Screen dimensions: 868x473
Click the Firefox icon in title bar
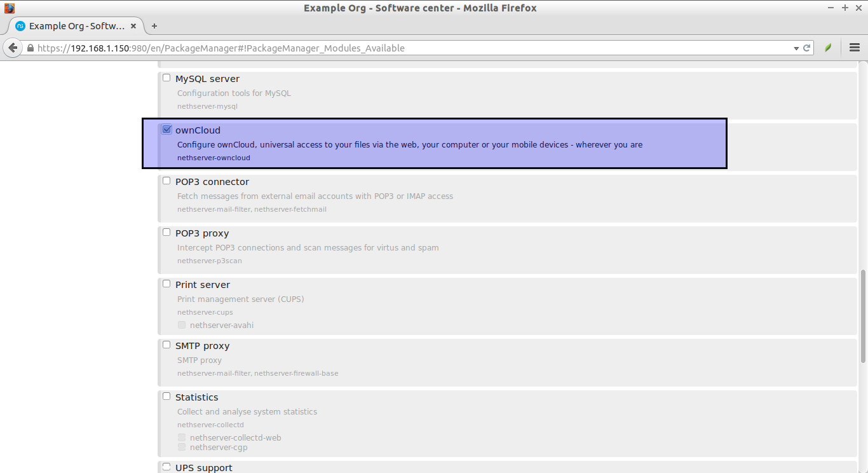click(x=9, y=8)
